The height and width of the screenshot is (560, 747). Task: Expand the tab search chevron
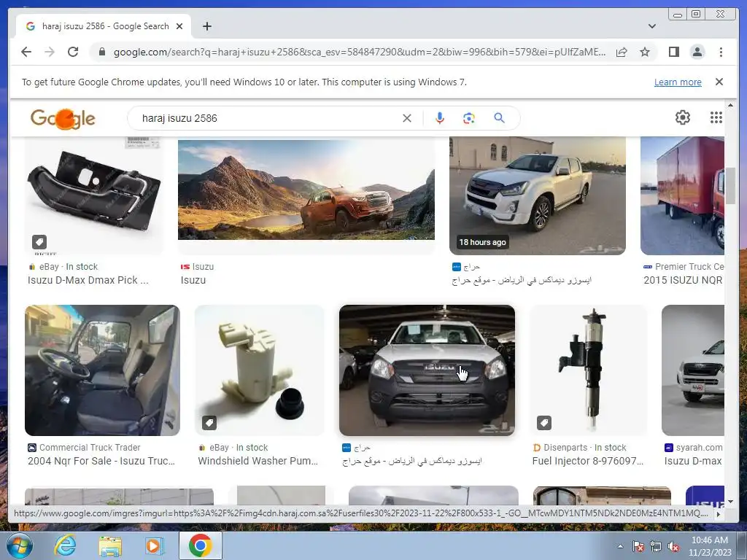click(x=651, y=26)
